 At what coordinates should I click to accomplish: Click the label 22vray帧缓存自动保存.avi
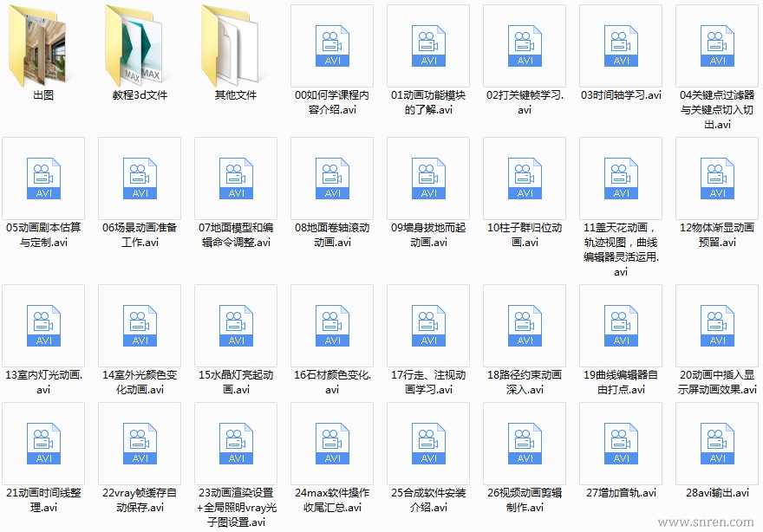[140, 500]
